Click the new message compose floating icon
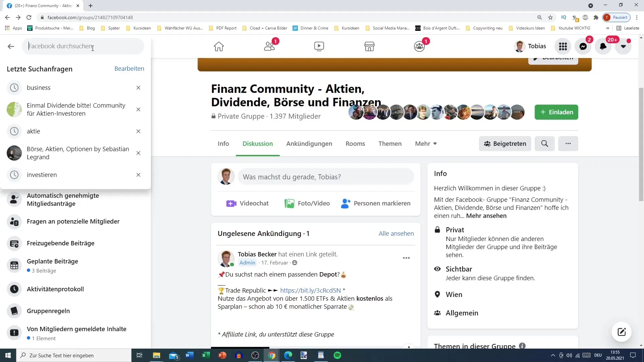644x362 pixels. 622,332
